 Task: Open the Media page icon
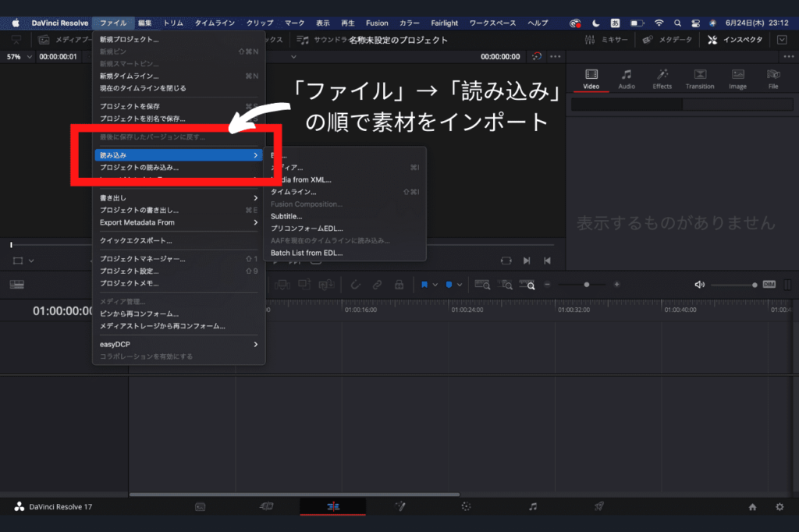[x=201, y=506]
